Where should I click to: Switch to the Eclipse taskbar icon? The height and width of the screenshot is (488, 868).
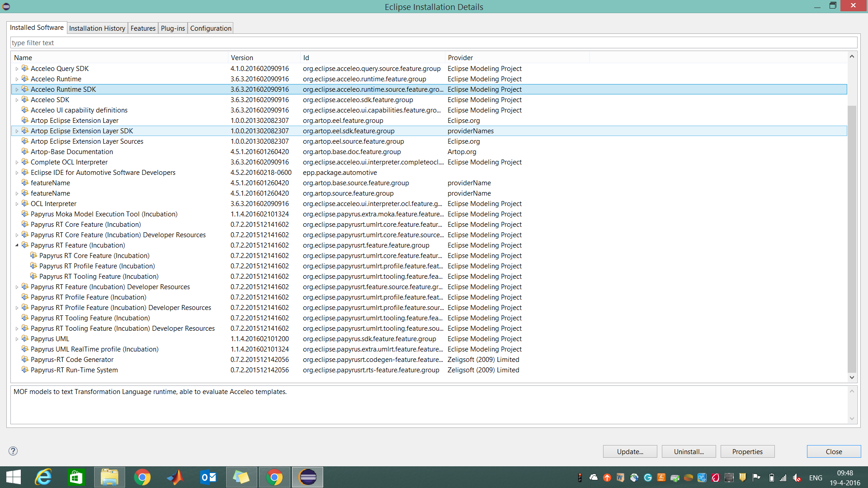tap(308, 477)
